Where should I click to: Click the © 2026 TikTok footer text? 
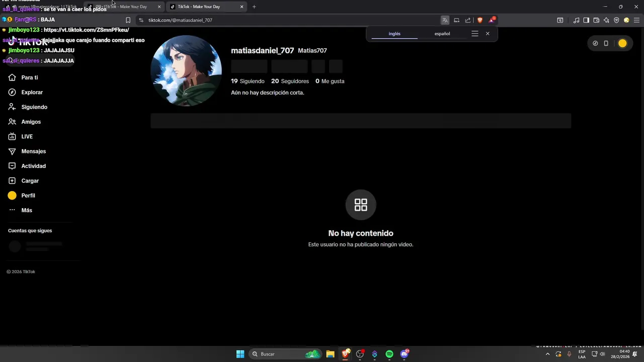tap(21, 271)
